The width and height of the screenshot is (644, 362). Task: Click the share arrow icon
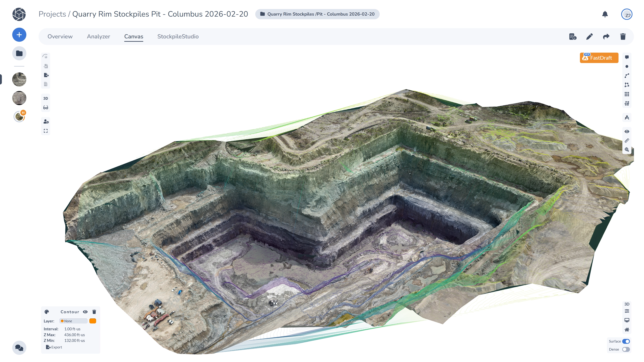pyautogui.click(x=606, y=37)
